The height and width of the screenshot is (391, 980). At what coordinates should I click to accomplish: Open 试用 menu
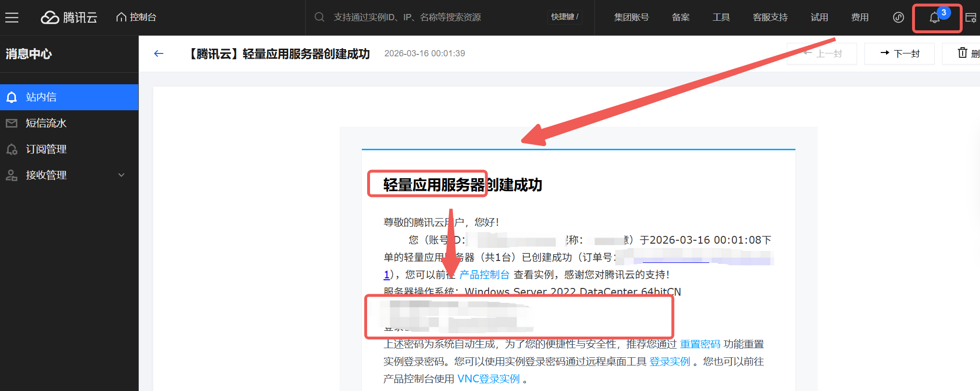pyautogui.click(x=819, y=17)
